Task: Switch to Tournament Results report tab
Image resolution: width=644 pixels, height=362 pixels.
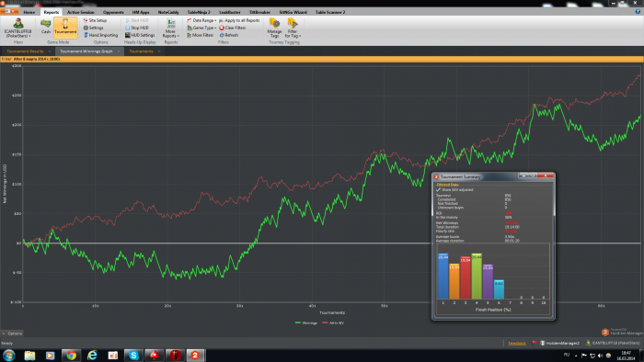Action: tap(25, 51)
